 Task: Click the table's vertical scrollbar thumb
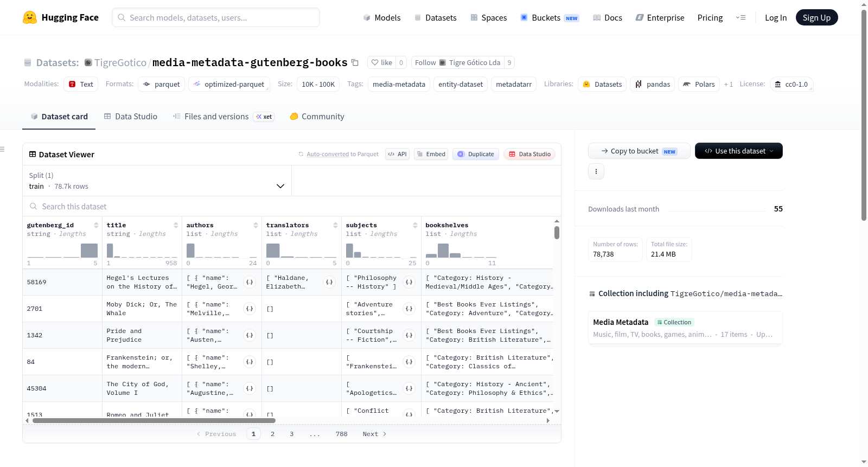(x=557, y=233)
